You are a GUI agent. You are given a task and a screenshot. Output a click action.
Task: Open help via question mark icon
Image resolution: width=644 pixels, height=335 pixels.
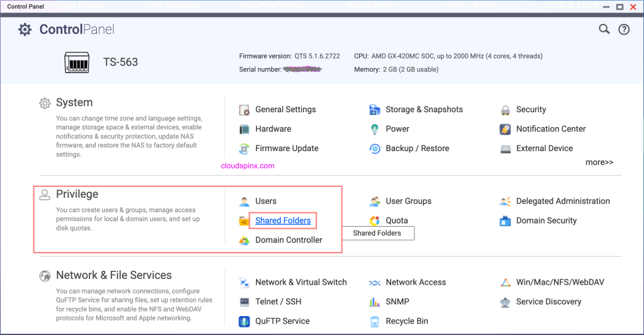pos(624,29)
